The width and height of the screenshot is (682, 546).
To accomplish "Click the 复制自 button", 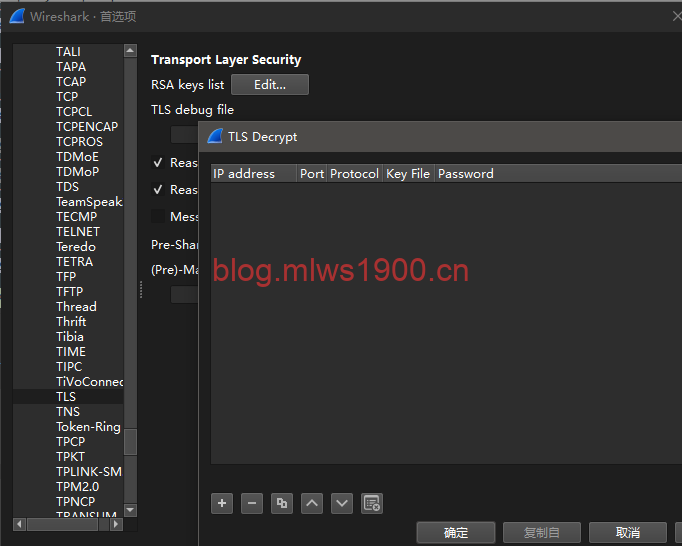I will (542, 532).
